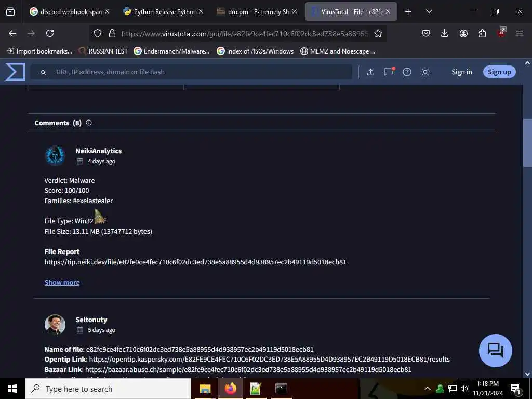Toggle VirusTotal light theme sun icon
Screen dimensions: 532x399
pyautogui.click(x=425, y=72)
